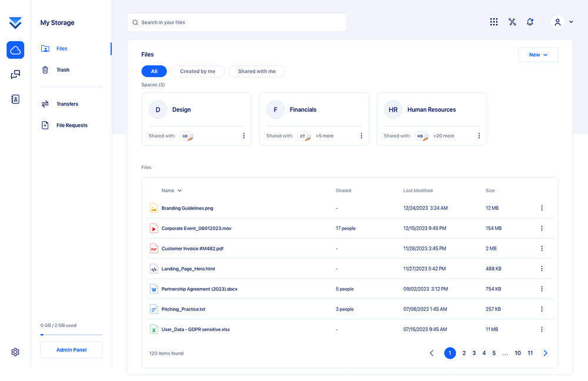Screen dimensions: 588x381
Task: Open the contacts icon in the left rail
Action: [15, 99]
